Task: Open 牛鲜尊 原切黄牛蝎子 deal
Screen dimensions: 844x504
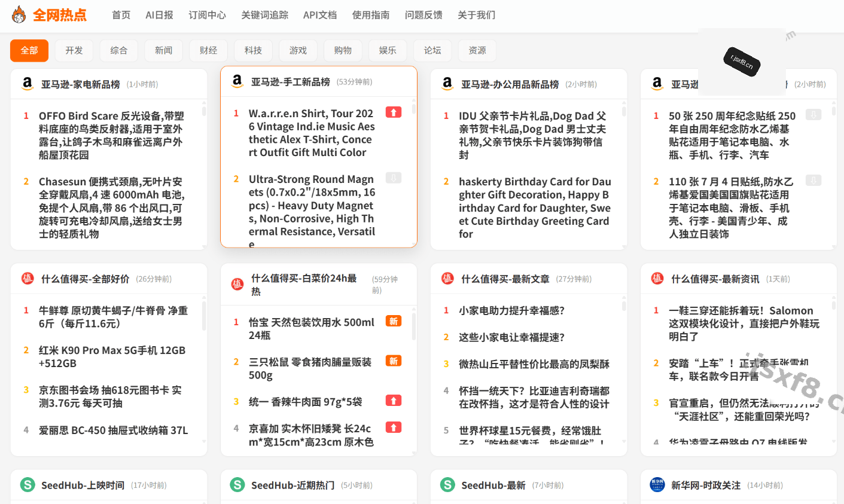Action: click(x=114, y=317)
